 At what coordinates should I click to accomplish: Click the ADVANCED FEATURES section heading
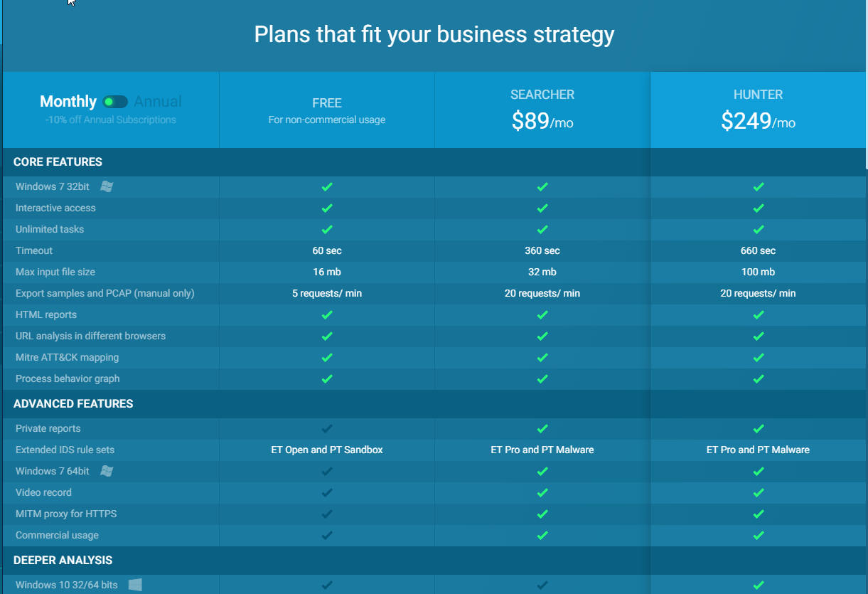pyautogui.click(x=73, y=404)
